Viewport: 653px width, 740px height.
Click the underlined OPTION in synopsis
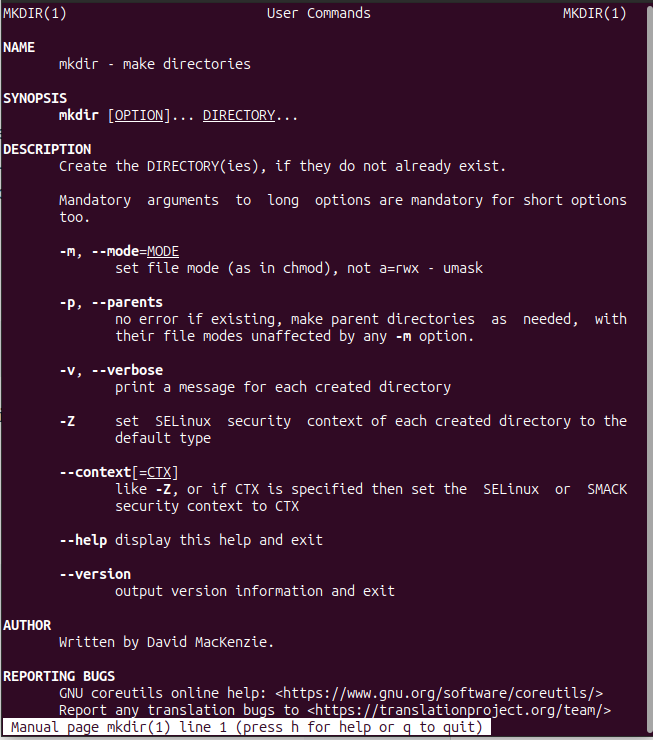139,116
